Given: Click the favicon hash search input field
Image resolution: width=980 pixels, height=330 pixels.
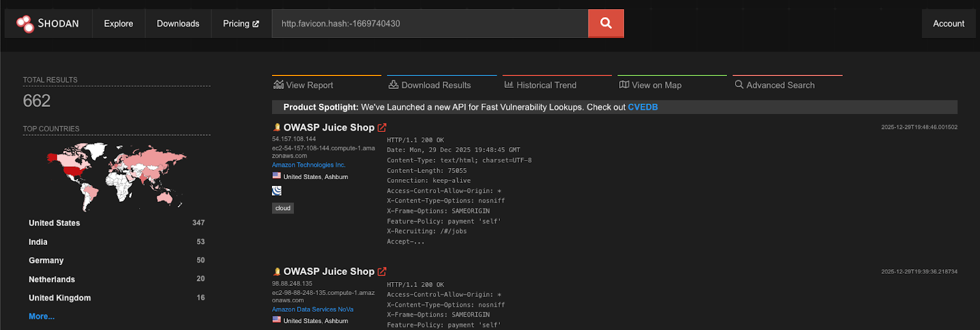Looking at the screenshot, I should (x=429, y=23).
